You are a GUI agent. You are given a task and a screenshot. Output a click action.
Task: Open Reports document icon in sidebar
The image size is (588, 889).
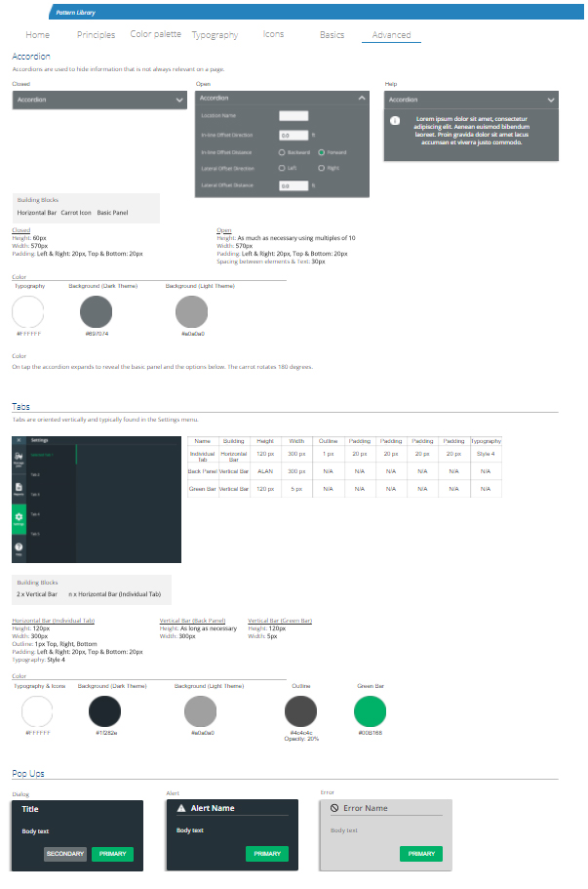click(x=19, y=487)
